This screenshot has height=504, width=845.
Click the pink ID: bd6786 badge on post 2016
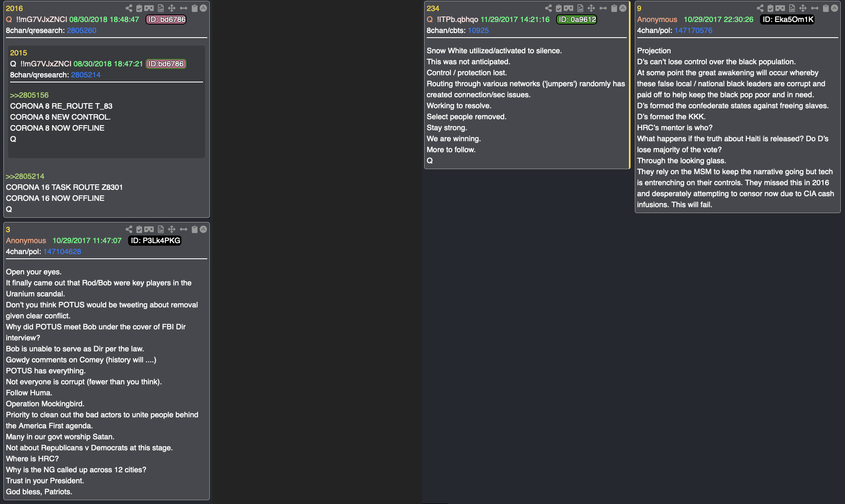(166, 19)
